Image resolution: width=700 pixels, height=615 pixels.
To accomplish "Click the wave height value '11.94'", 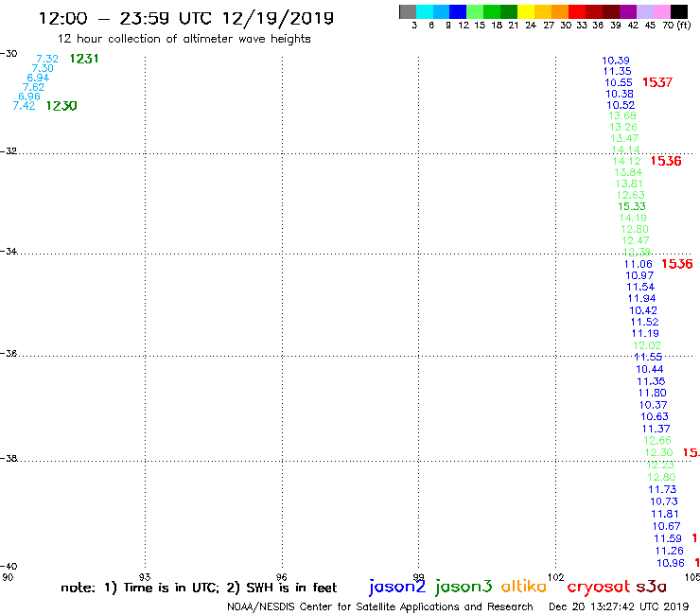I will tap(642, 298).
